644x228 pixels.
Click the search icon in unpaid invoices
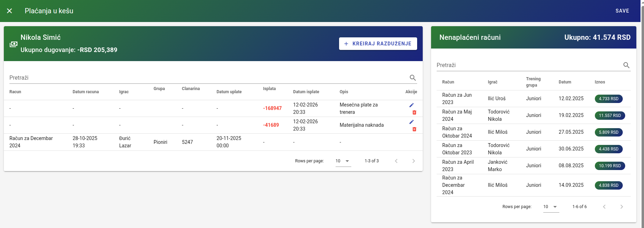coord(626,65)
